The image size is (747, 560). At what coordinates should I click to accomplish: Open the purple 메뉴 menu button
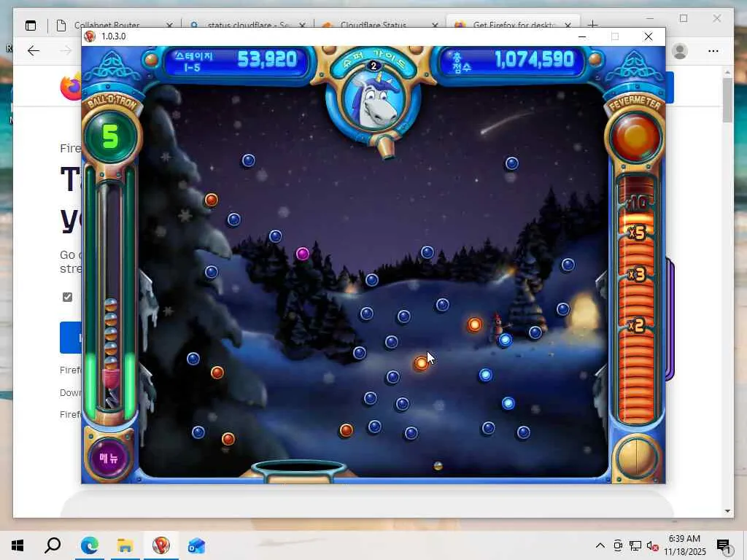(x=109, y=458)
